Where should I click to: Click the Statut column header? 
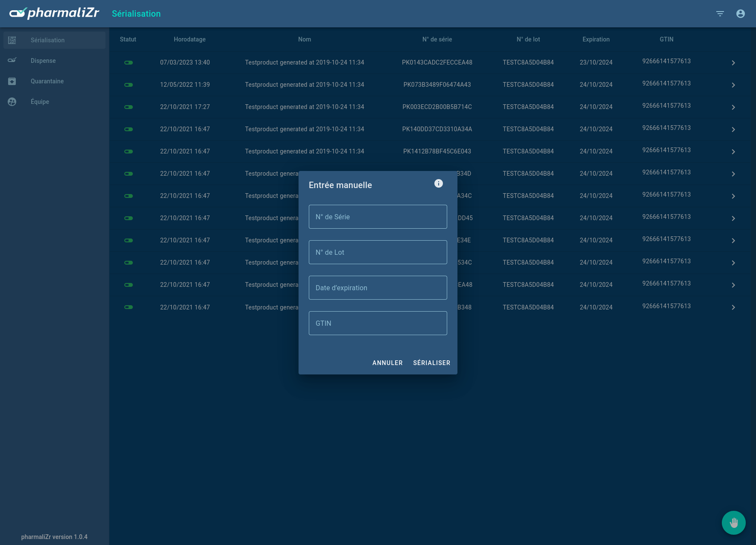coord(128,39)
